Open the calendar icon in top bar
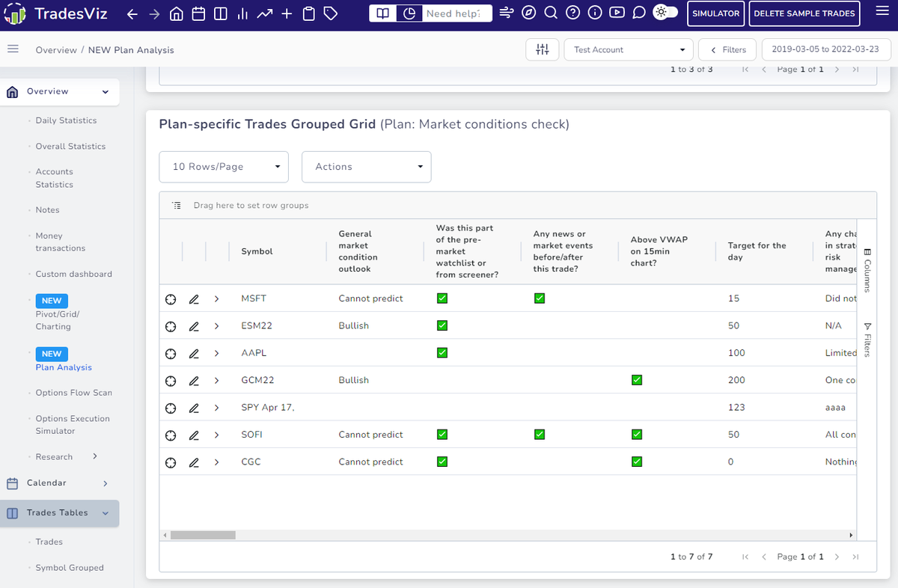898x588 pixels. (x=198, y=13)
